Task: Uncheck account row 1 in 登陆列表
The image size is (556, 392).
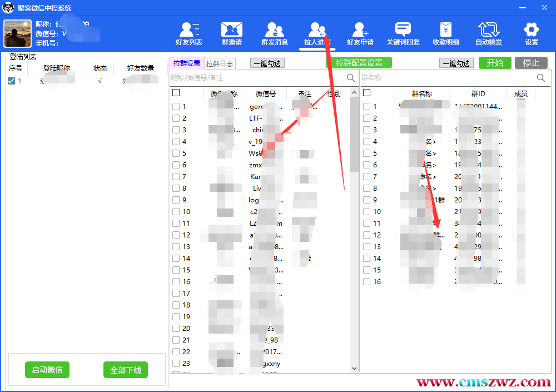Action: [x=12, y=81]
